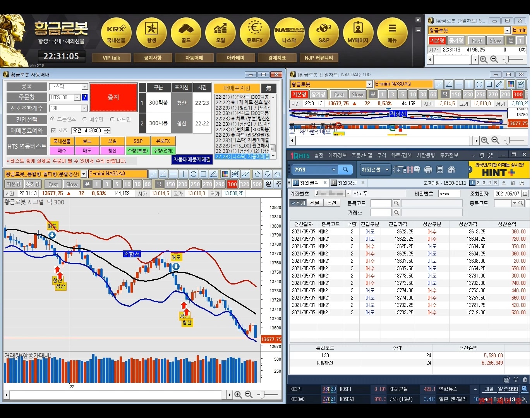532x418 pixels.
Task: Select the angle line tool in the signal chart
Action: (163, 174)
